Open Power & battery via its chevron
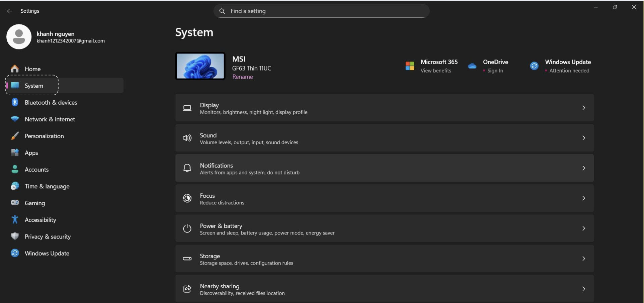Image resolution: width=644 pixels, height=303 pixels. click(583, 228)
